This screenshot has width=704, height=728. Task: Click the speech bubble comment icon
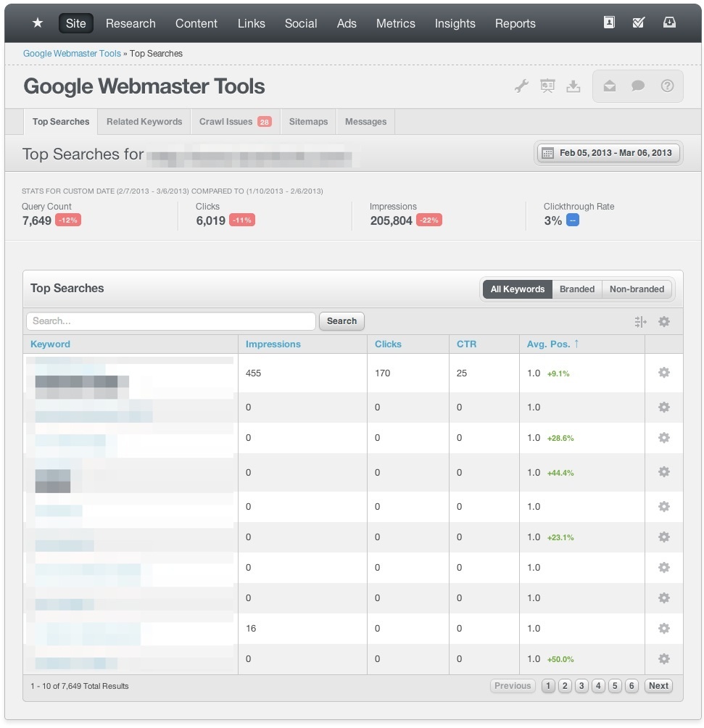coord(638,86)
